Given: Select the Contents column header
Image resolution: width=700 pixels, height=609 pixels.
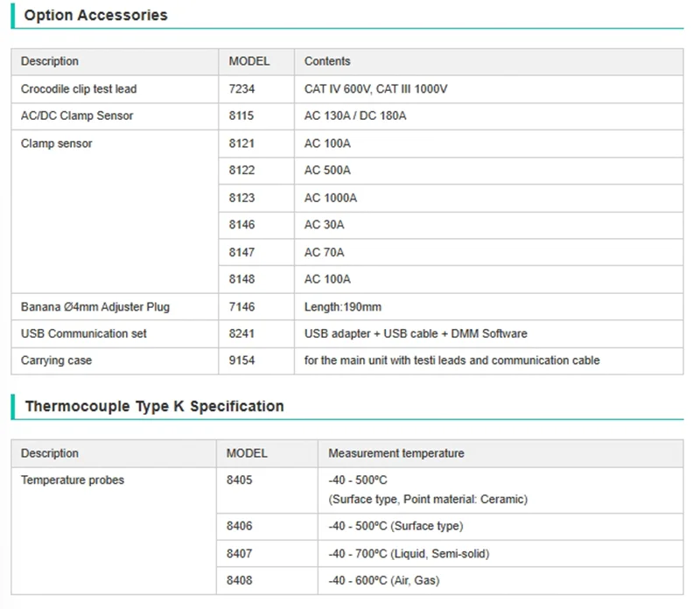Looking at the screenshot, I should point(327,61).
